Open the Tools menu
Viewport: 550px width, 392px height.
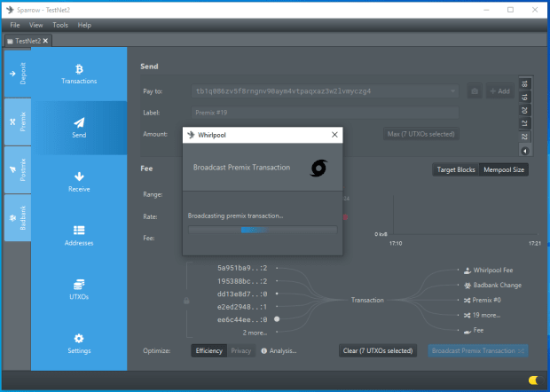[60, 25]
